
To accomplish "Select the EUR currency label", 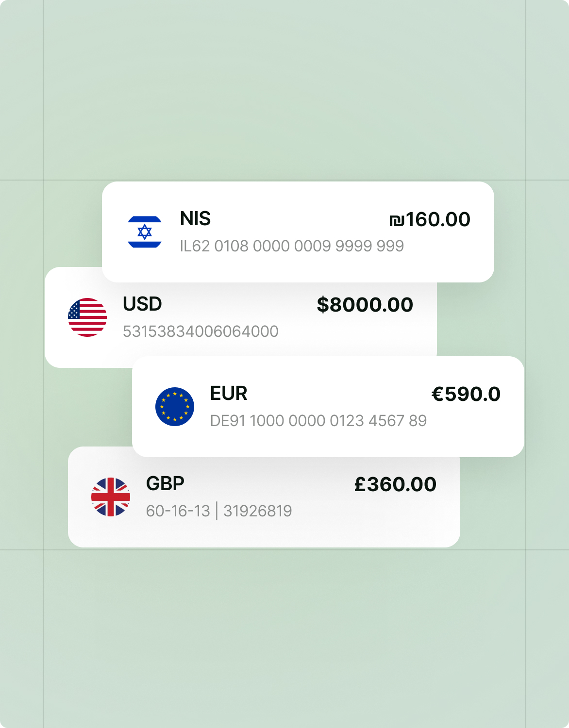I will click(x=229, y=394).
